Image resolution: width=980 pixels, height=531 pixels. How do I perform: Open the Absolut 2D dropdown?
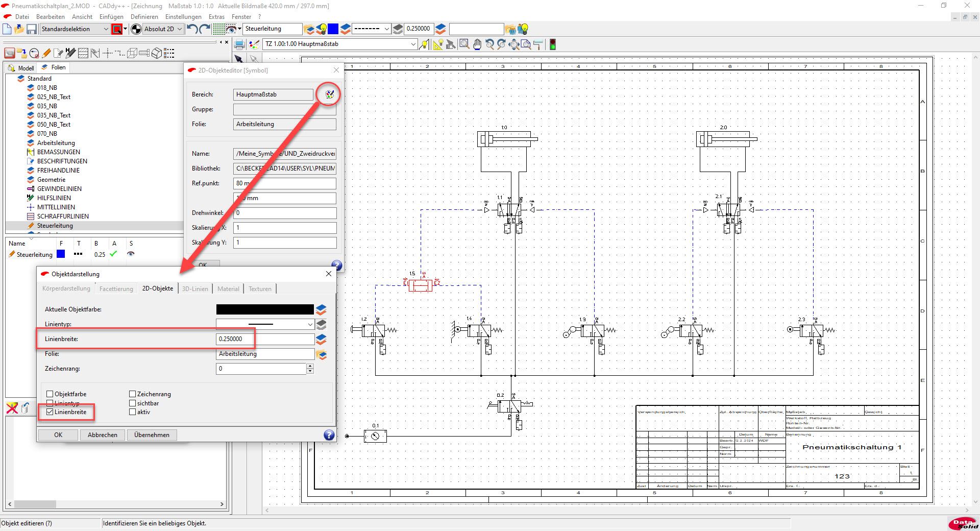(179, 29)
